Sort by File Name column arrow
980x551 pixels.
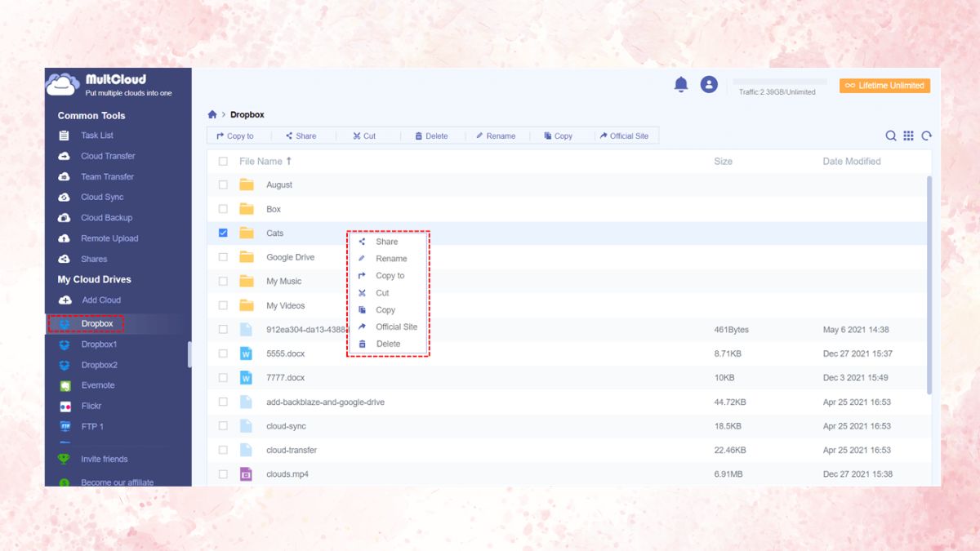click(288, 161)
